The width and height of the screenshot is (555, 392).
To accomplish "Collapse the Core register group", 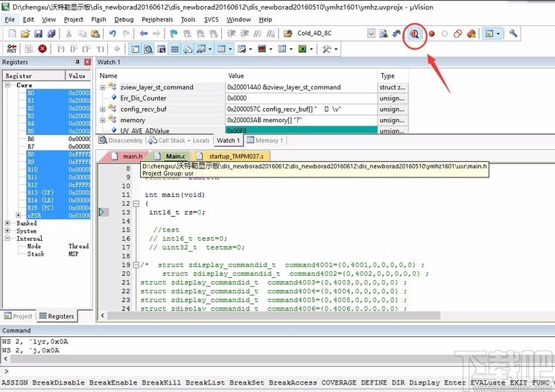I will [7, 85].
